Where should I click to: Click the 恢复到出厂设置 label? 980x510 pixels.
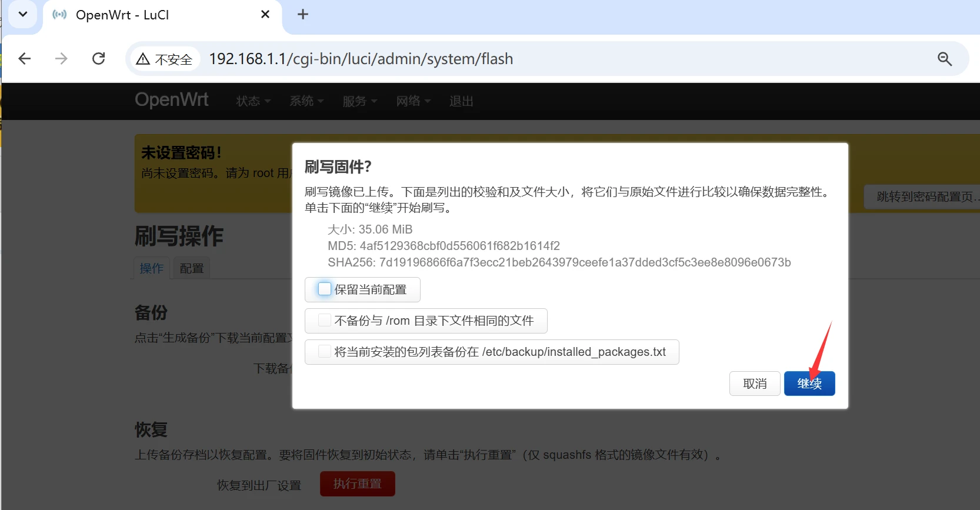[259, 485]
